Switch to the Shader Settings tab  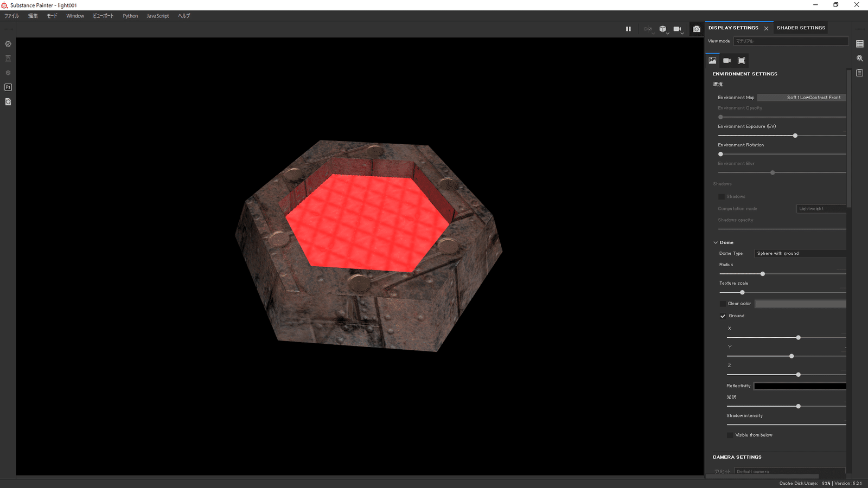click(x=801, y=28)
